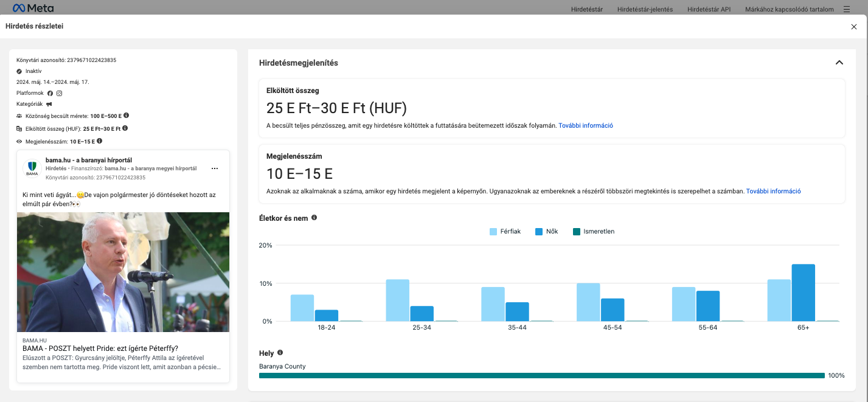Click the ad photo of the man speaking
Image resolution: width=868 pixels, height=402 pixels.
pyautogui.click(x=123, y=272)
